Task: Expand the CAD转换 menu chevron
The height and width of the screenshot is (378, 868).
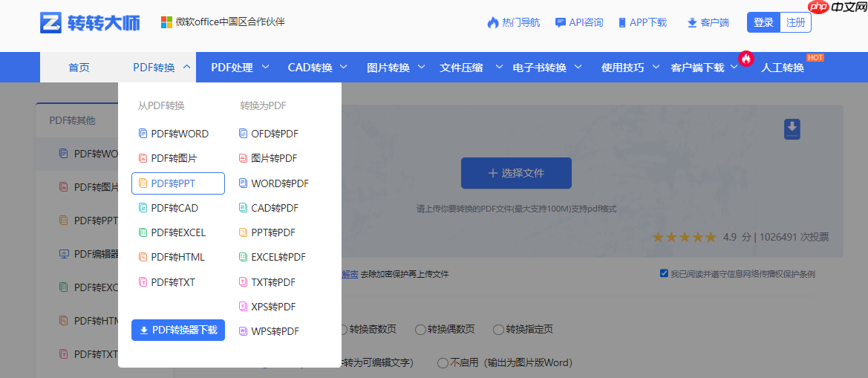Action: click(344, 67)
